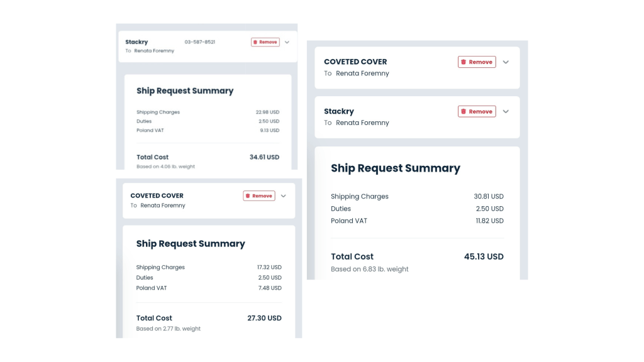The width and height of the screenshot is (644, 362).
Task: Expand Stackry card above the 45.13 USD summary
Action: pos(506,112)
